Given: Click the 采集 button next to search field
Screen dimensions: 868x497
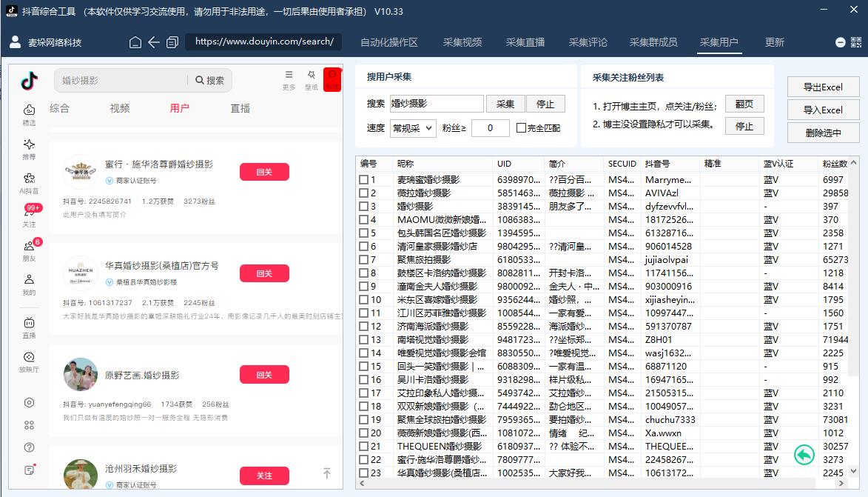Looking at the screenshot, I should pyautogui.click(x=505, y=104).
